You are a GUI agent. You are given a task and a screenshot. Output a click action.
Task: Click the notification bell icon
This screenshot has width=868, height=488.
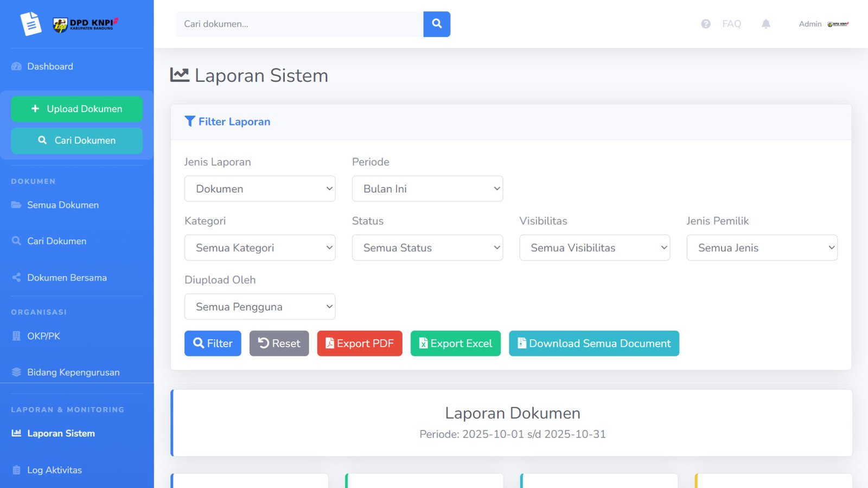point(765,24)
